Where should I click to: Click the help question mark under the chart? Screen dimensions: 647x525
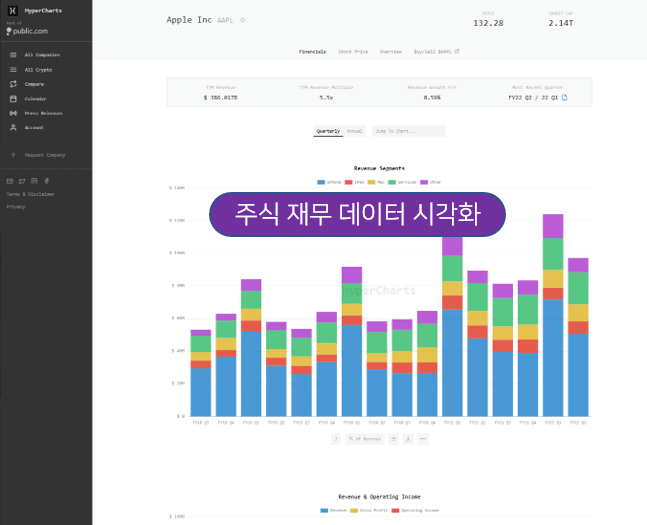[x=336, y=439]
